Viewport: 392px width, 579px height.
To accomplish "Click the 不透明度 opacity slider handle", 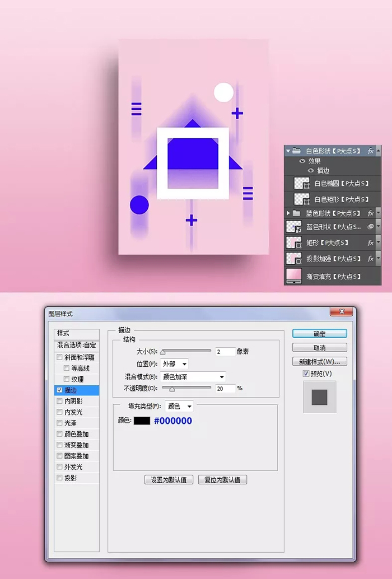I will click(x=172, y=389).
